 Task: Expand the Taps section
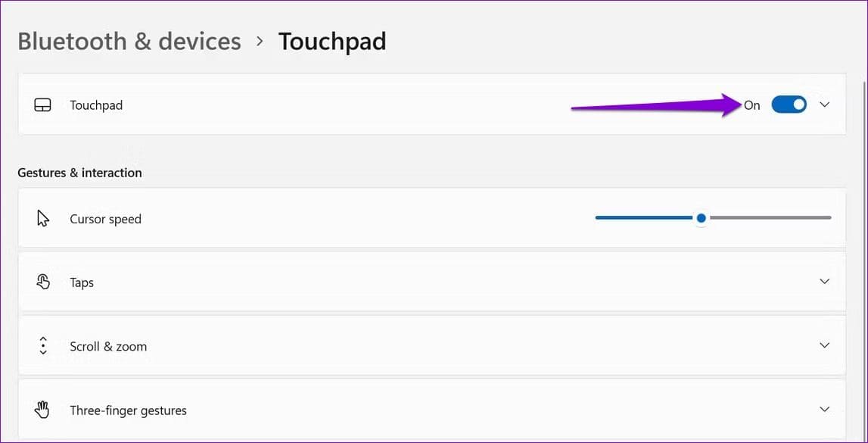pyautogui.click(x=825, y=281)
